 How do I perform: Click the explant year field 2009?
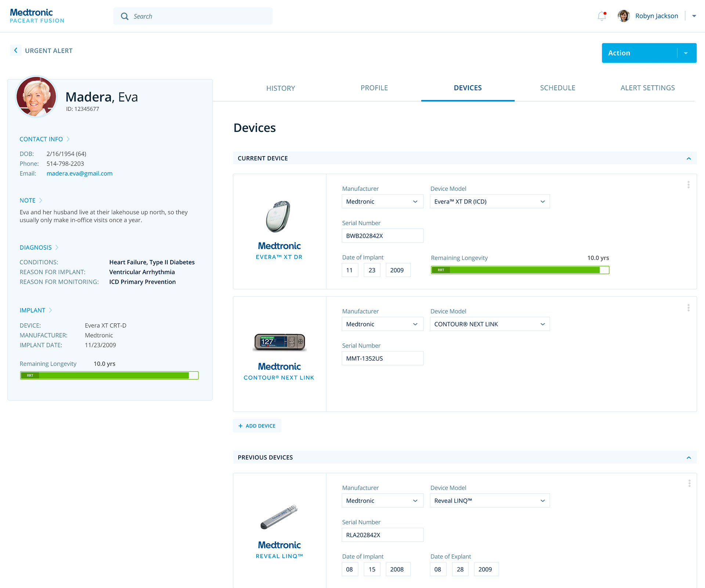click(x=486, y=569)
